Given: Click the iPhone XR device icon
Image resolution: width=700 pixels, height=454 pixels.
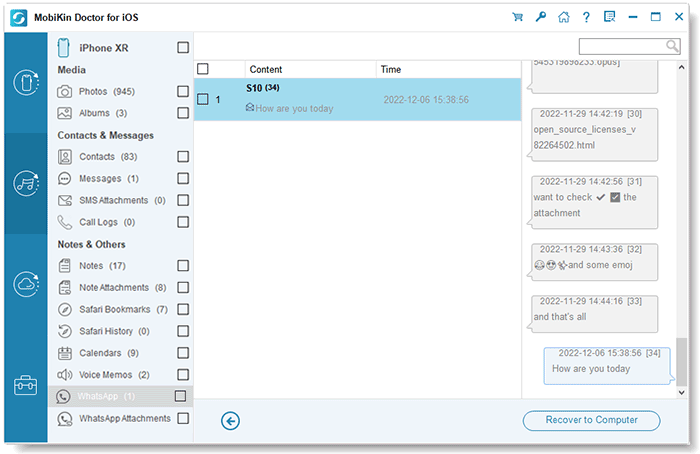Looking at the screenshot, I should [63, 48].
